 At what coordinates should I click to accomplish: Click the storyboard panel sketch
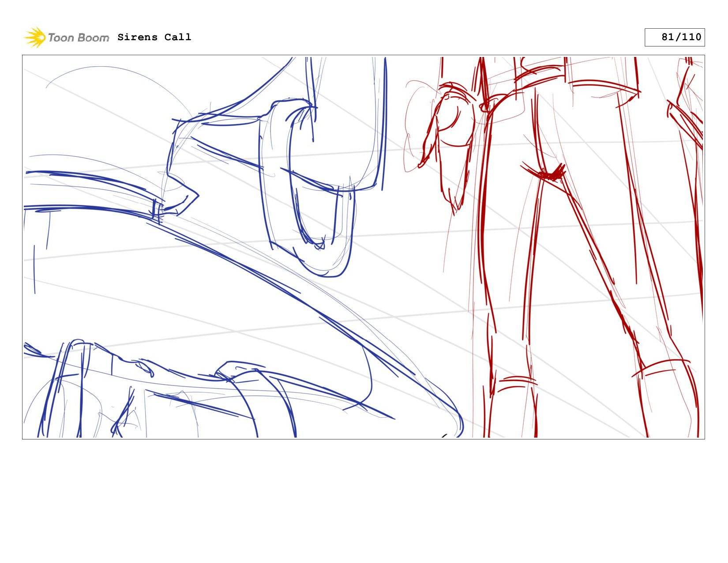(x=364, y=247)
